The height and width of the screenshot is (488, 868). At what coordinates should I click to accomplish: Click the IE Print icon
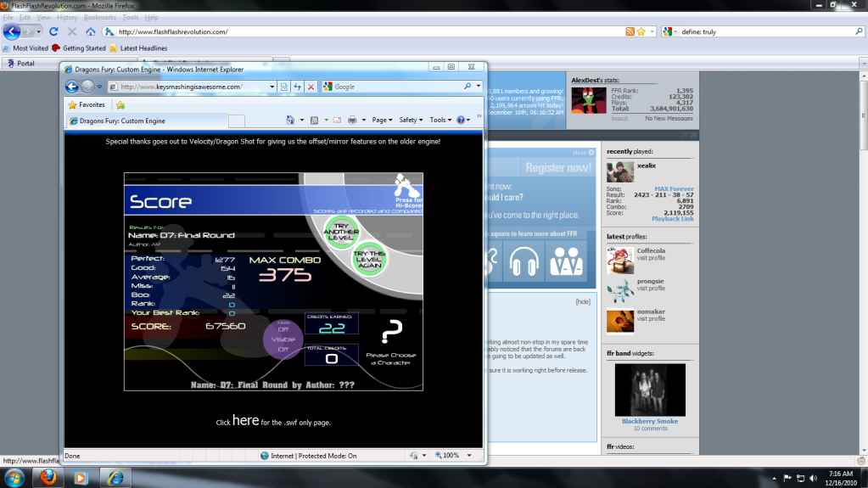[352, 121]
